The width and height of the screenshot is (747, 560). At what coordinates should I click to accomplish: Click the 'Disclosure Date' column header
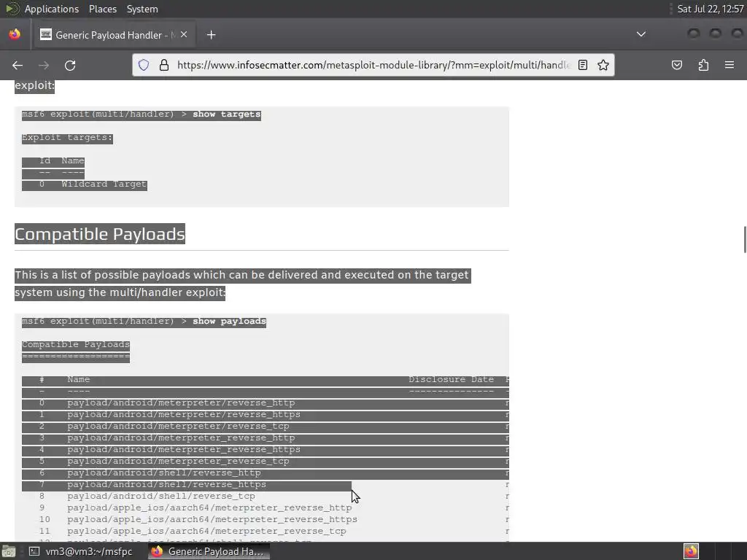coord(451,379)
